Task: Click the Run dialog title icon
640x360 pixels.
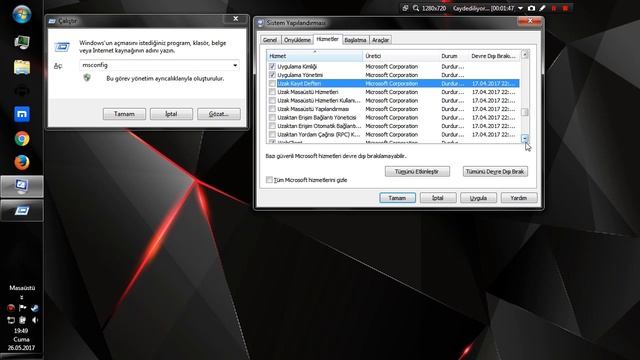Action: (52, 21)
